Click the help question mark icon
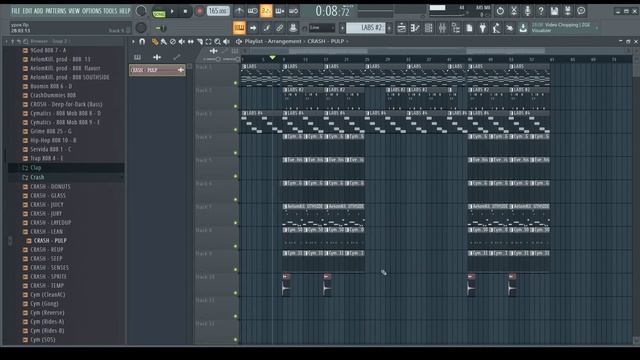Viewport: 640px width, 360px height. [541, 11]
